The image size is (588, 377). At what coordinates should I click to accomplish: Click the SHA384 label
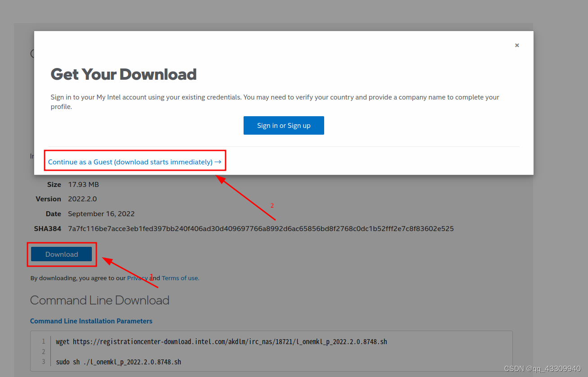coord(48,228)
